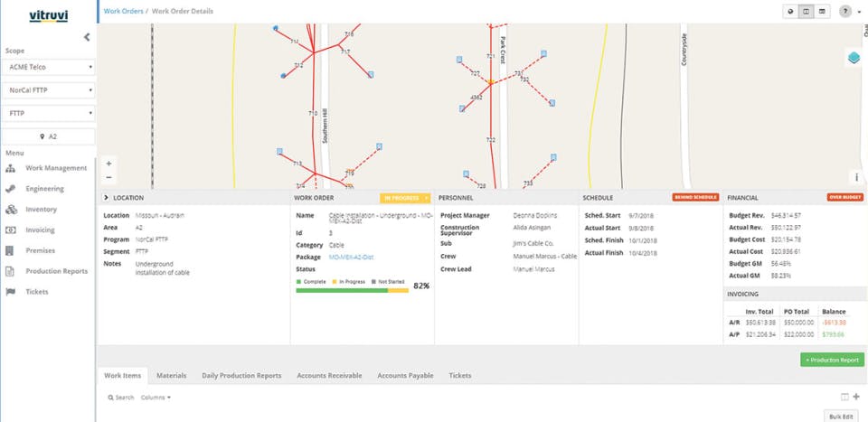
Task: Switch to map-only view mode
Action: coord(790,12)
